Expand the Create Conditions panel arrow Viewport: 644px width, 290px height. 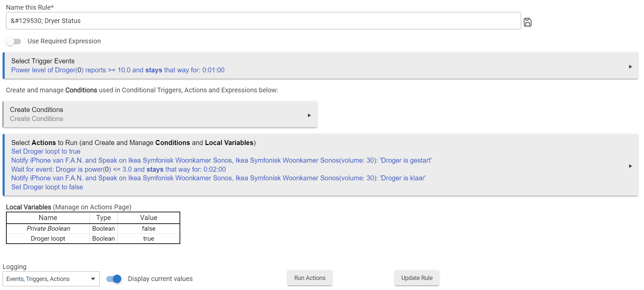coord(309,115)
